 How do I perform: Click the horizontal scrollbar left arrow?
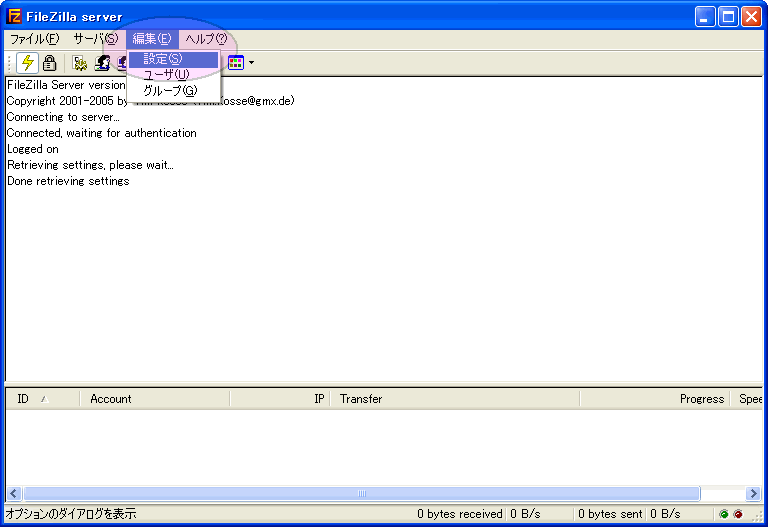point(14,494)
